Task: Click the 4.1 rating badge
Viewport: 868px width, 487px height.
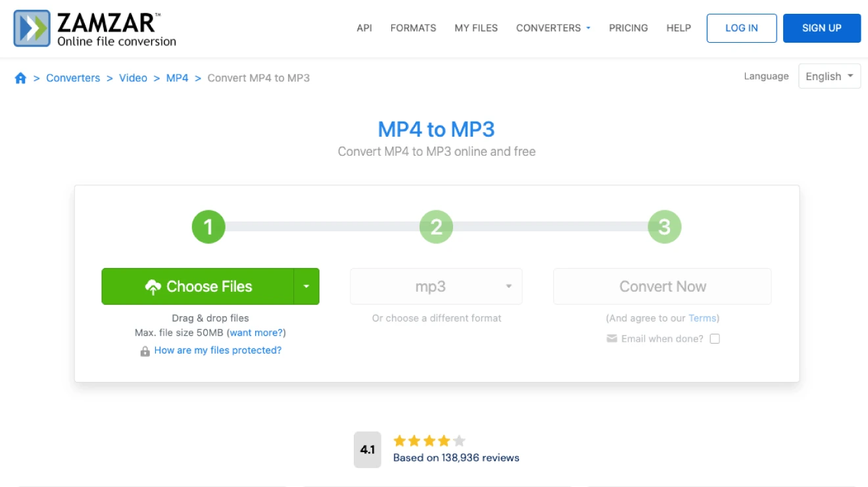Action: [367, 450]
